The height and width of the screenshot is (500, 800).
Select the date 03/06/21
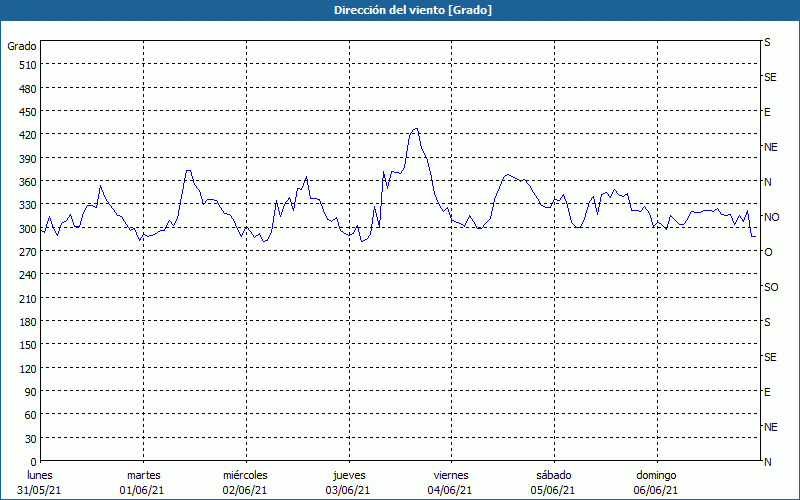pos(348,490)
